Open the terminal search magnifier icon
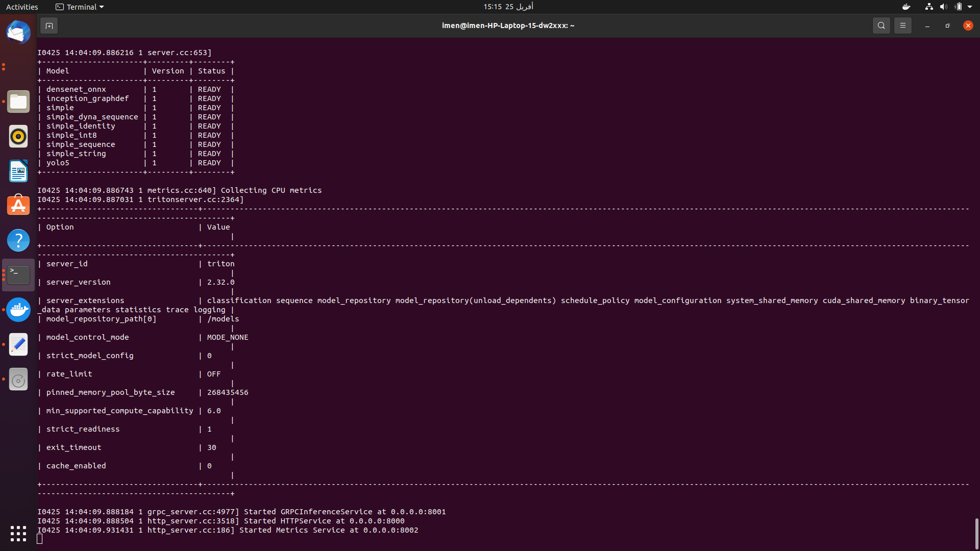Image resolution: width=980 pixels, height=551 pixels. 881,25
